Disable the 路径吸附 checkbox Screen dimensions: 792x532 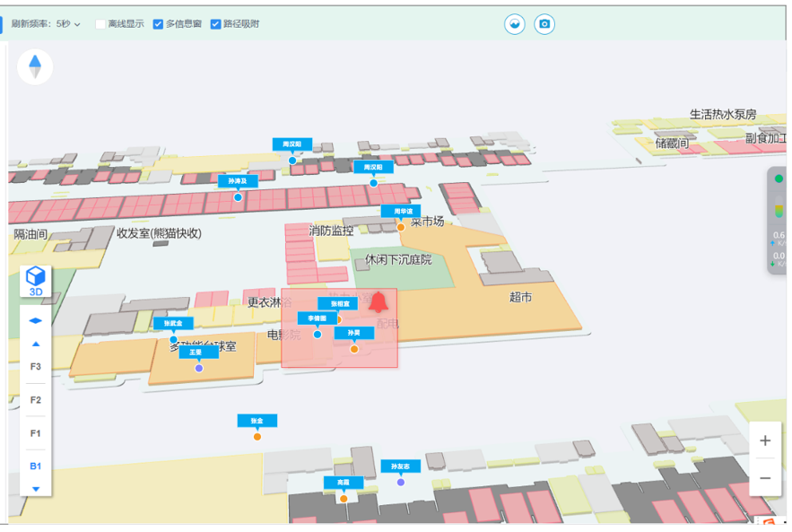click(x=216, y=24)
